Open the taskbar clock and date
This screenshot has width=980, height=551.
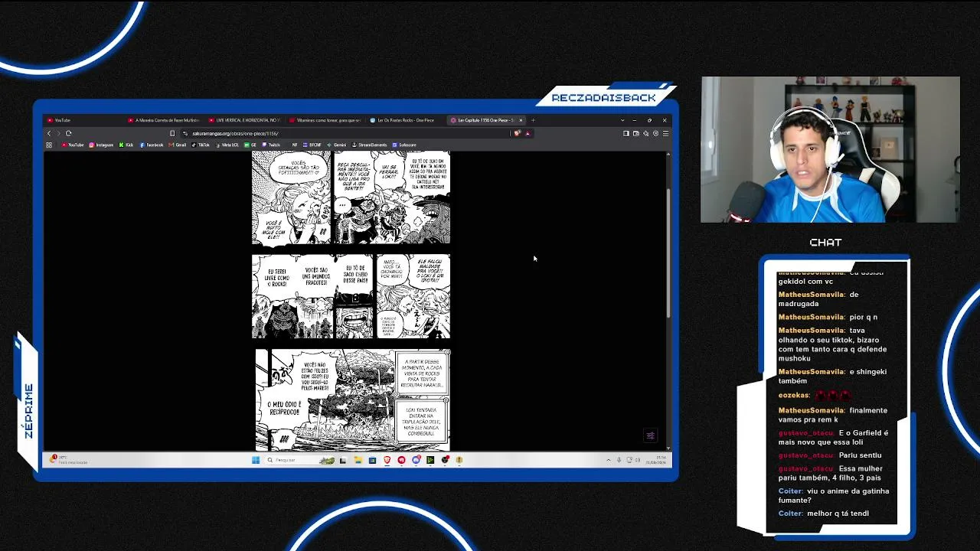(x=656, y=460)
